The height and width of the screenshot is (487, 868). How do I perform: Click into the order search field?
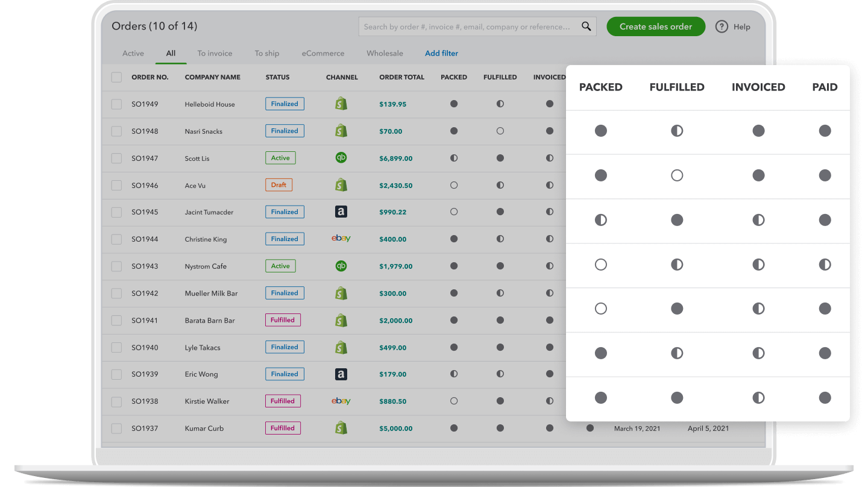click(x=477, y=27)
